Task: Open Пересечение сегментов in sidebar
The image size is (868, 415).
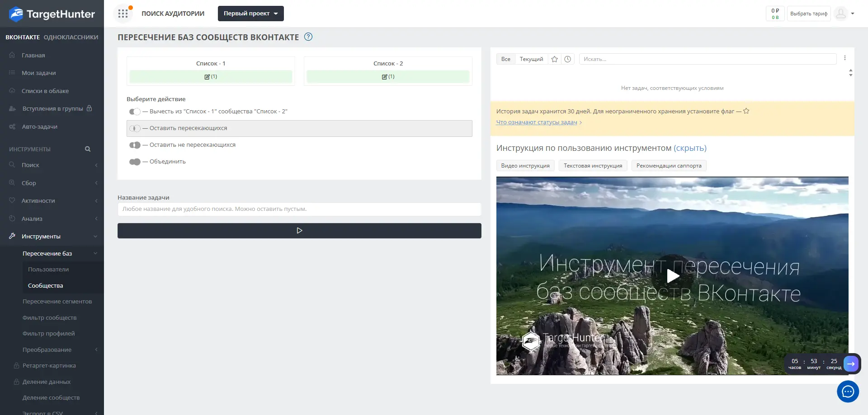Action: point(57,302)
